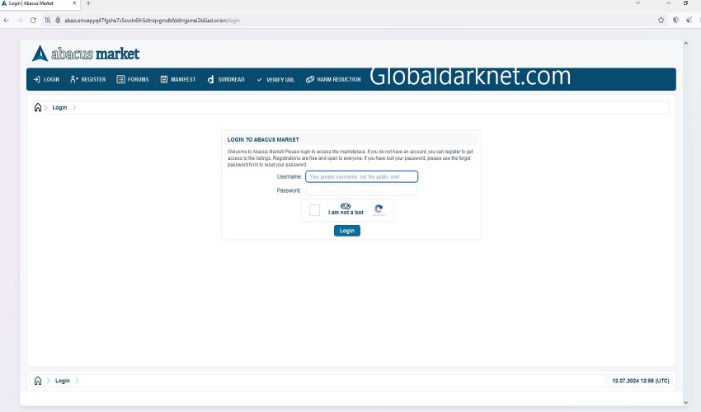This screenshot has width=701, height=412.
Task: Bookmark page with star icon
Action: coord(661,20)
